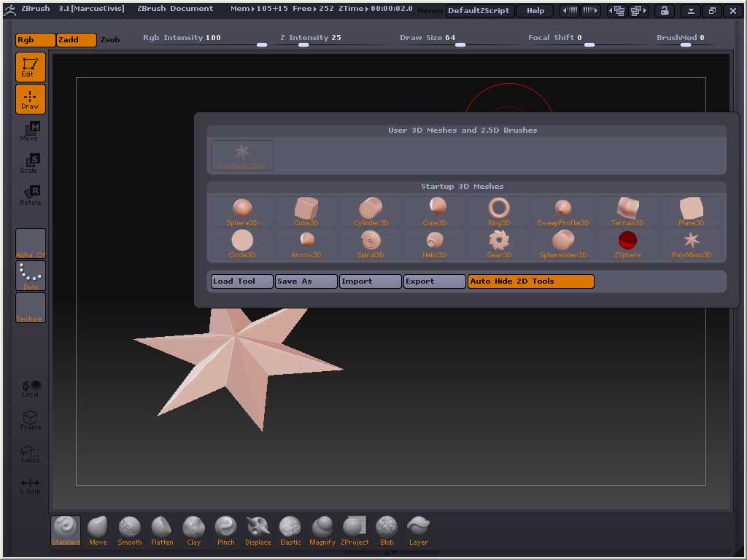Toggle L.Sym local symmetry
This screenshot has height=560, width=747.
[31, 486]
